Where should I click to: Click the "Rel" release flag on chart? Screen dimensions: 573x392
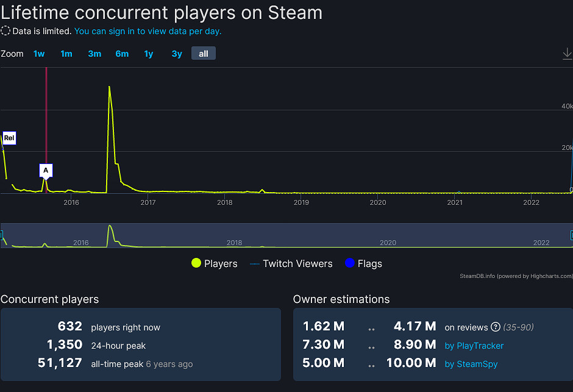pyautogui.click(x=9, y=138)
